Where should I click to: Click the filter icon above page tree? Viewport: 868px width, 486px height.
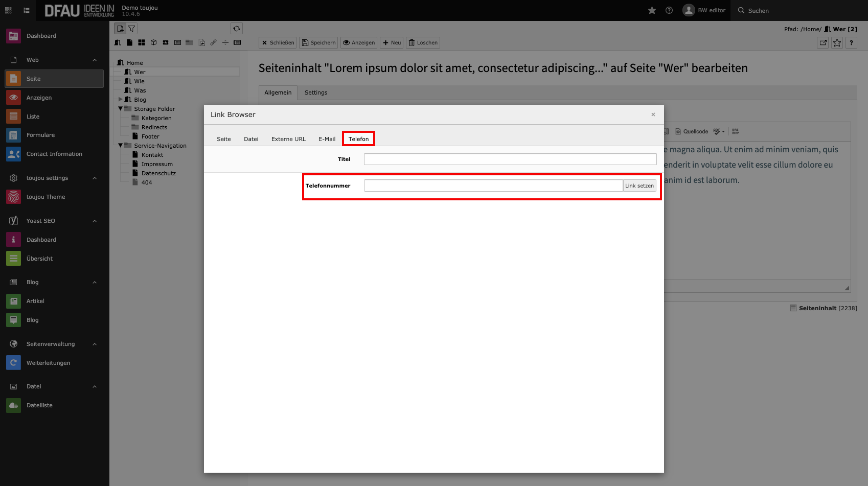pyautogui.click(x=131, y=29)
